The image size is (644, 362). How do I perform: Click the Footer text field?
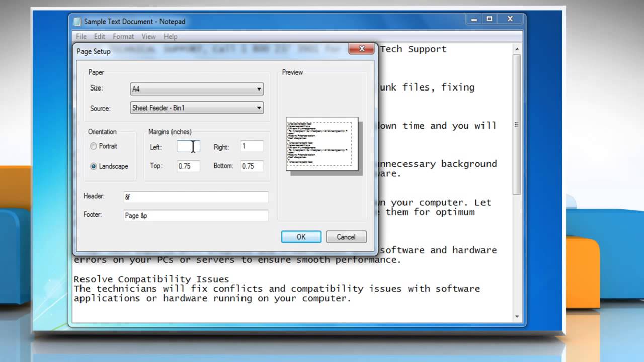point(196,215)
